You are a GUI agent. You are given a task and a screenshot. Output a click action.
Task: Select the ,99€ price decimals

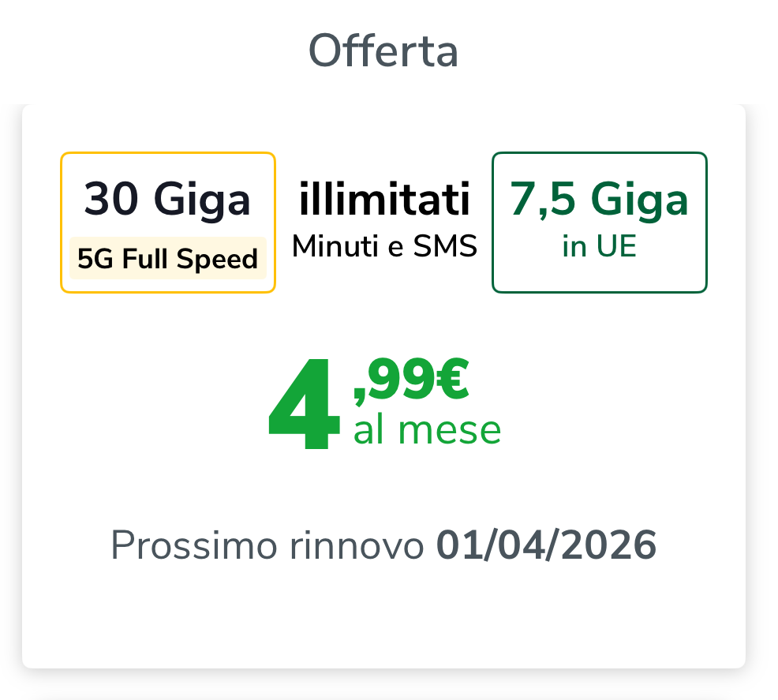click(411, 380)
